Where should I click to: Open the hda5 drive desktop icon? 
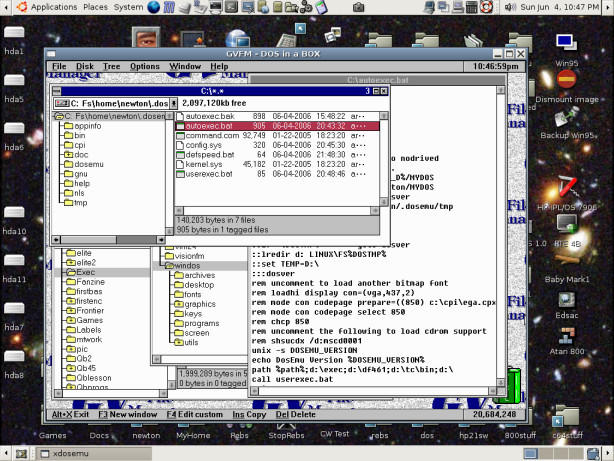click(x=14, y=88)
